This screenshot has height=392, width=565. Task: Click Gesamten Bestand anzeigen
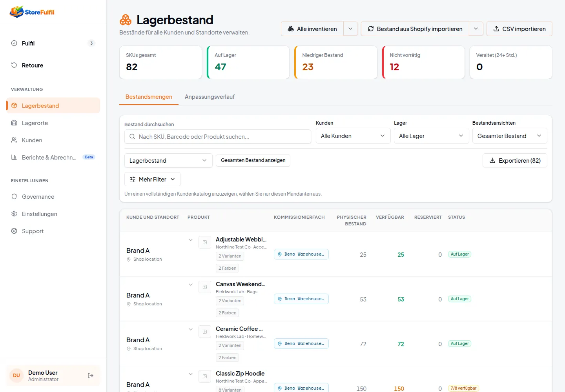[253, 160]
